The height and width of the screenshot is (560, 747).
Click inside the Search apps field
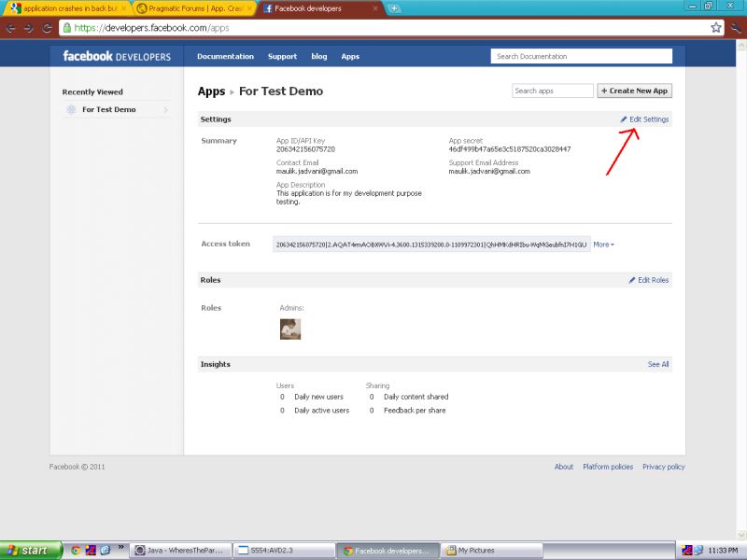[555, 91]
